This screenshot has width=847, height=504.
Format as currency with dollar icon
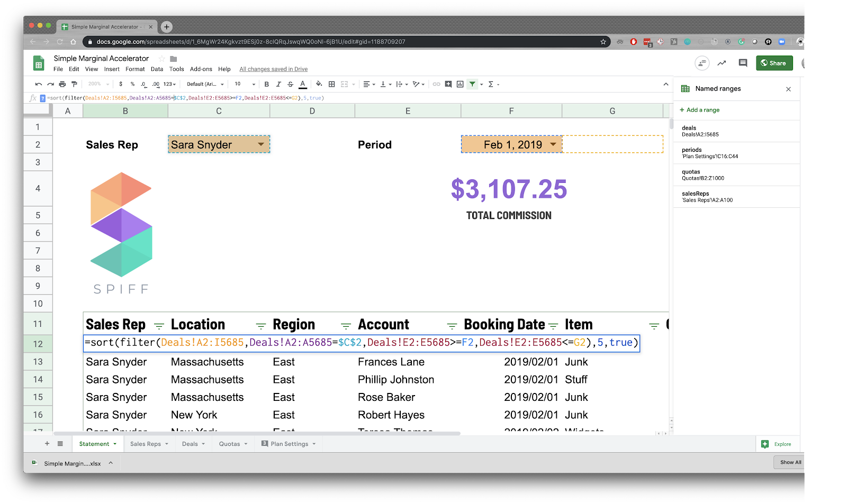(121, 84)
